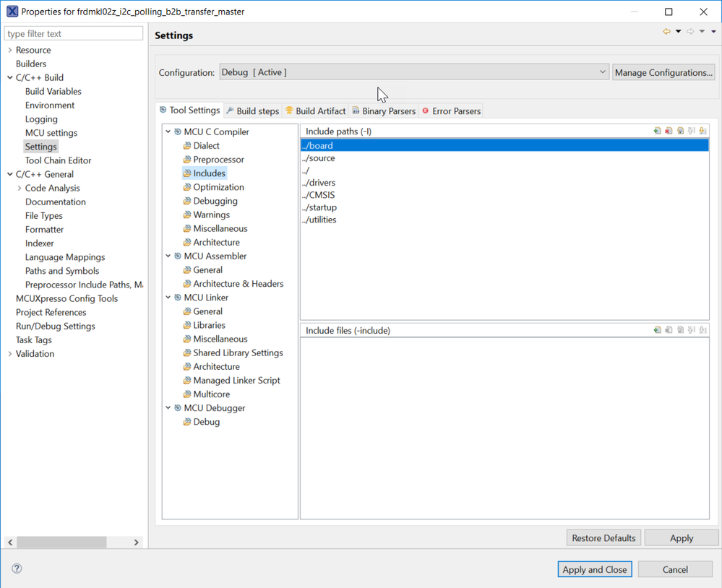Open forward history dropdown arrow
722x588 pixels.
(702, 31)
